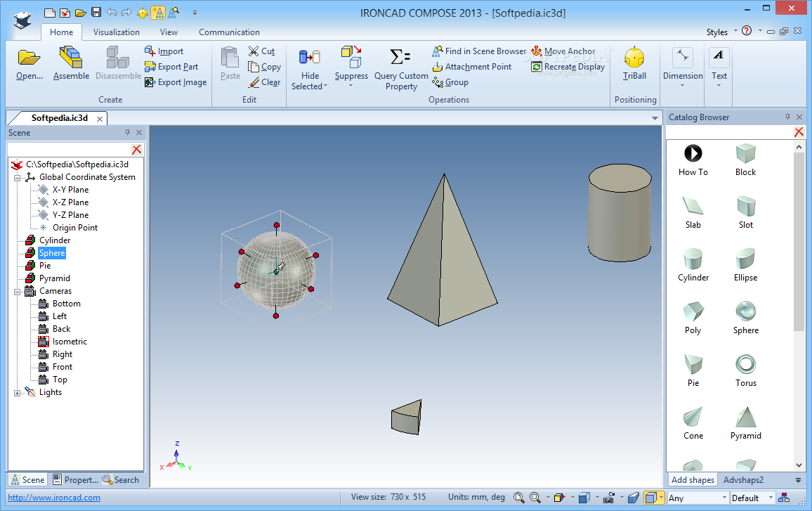Pin the Scene panel
Screen dimensions: 812x511
(127, 133)
